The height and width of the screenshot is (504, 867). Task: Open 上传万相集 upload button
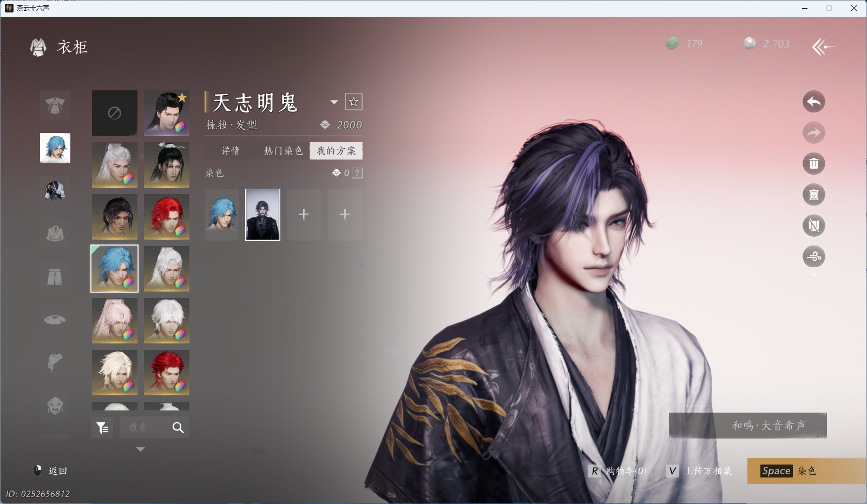[700, 471]
